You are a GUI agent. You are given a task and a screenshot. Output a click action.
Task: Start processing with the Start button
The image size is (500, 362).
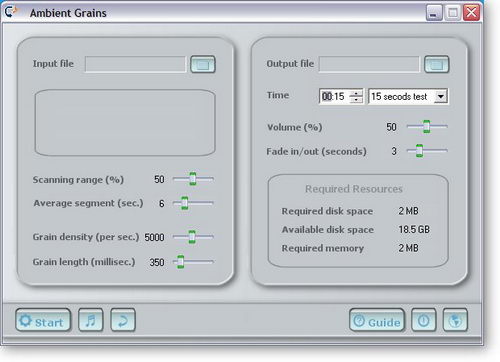coord(43,320)
